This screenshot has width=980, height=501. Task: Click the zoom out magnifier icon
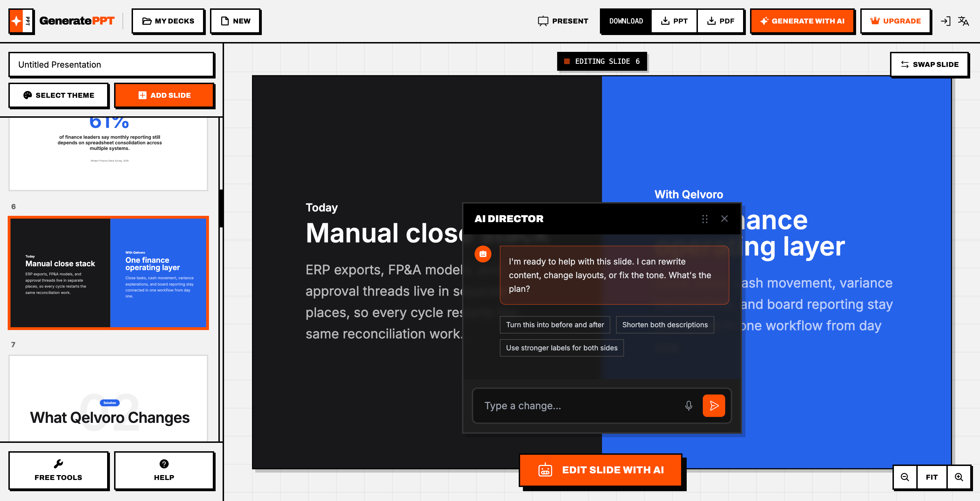point(905,477)
